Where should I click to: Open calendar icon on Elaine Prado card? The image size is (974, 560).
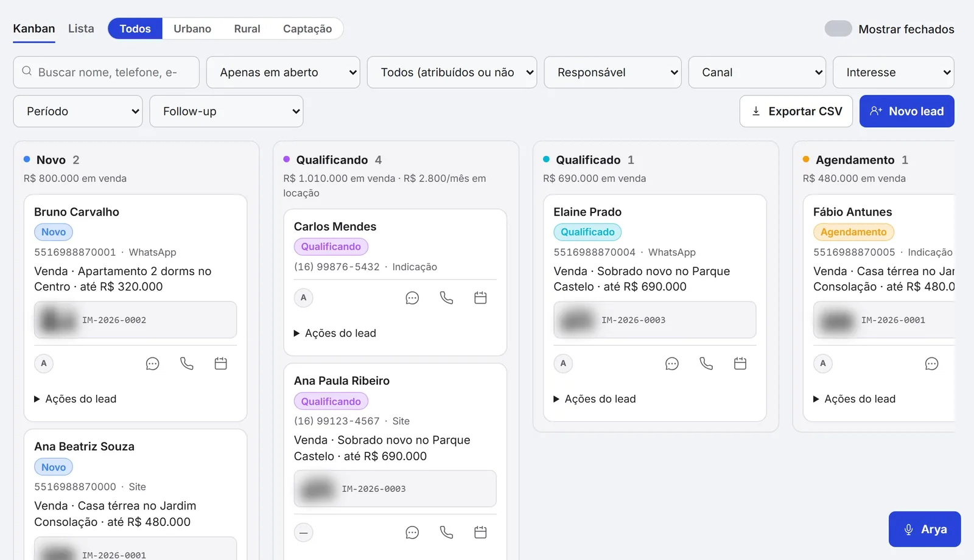[740, 364]
